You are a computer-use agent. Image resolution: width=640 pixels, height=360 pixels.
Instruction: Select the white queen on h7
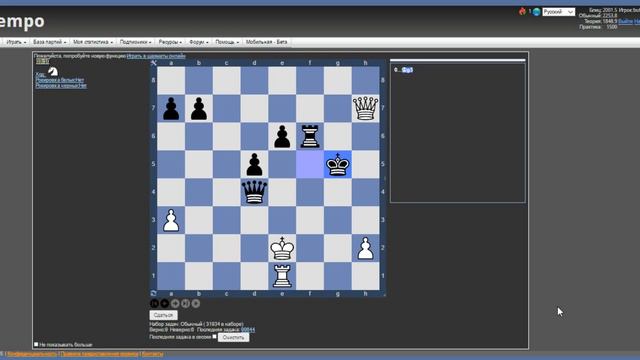click(x=365, y=108)
